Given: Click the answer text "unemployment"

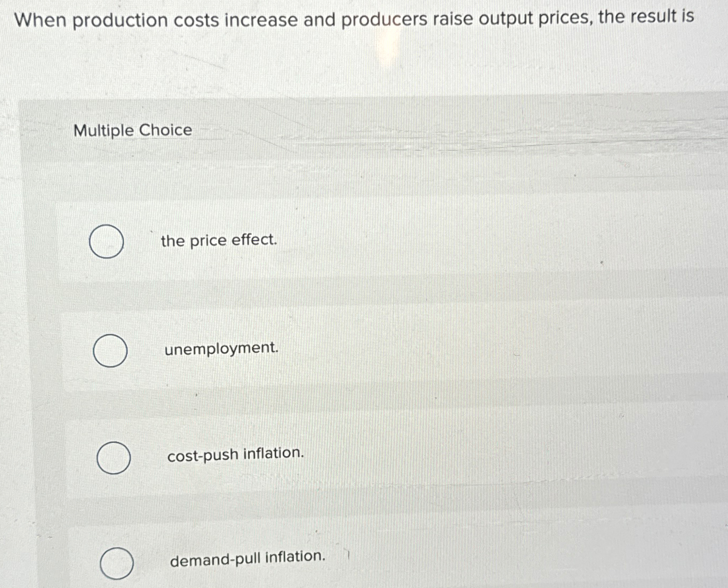Looking at the screenshot, I should pyautogui.click(x=220, y=348).
